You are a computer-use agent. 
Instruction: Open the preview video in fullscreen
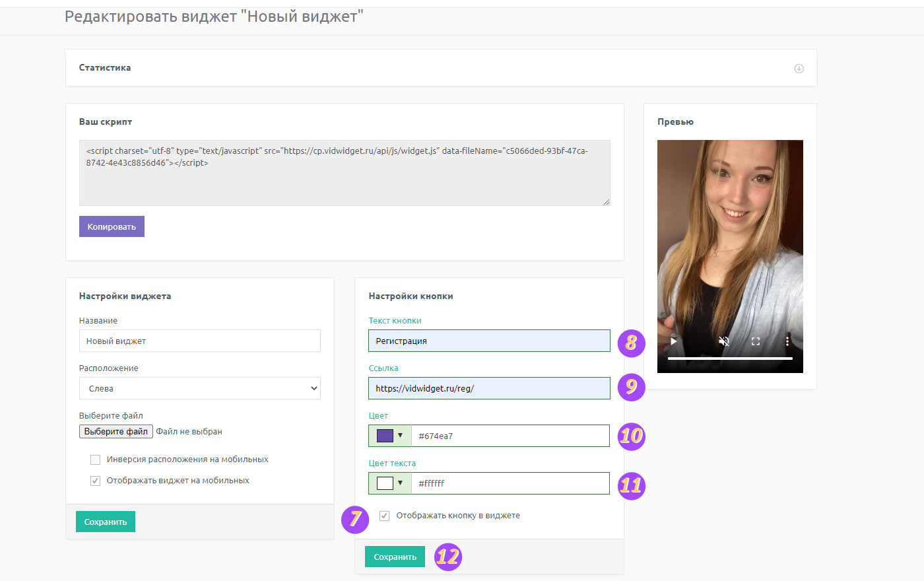pyautogui.click(x=756, y=341)
